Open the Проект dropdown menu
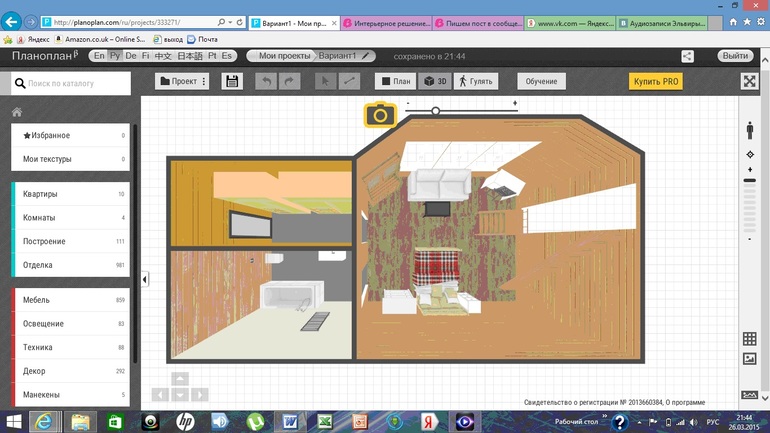Image resolution: width=770 pixels, height=433 pixels. point(183,81)
